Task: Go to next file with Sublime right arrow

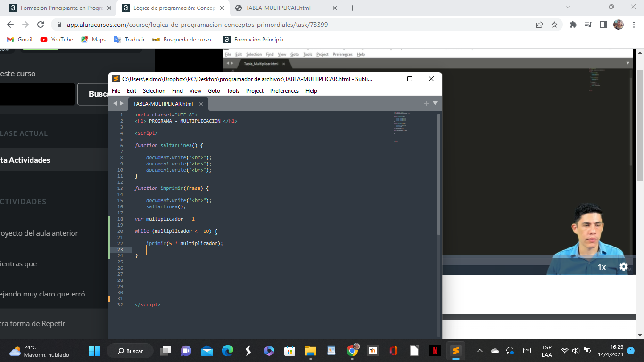Action: 122,103
